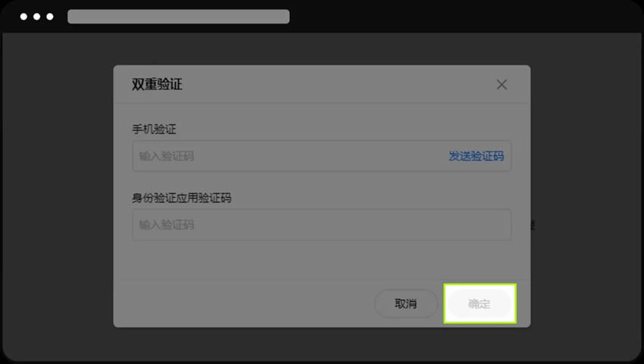This screenshot has height=364, width=644.
Task: Click the 手机验证 field label
Action: (154, 129)
